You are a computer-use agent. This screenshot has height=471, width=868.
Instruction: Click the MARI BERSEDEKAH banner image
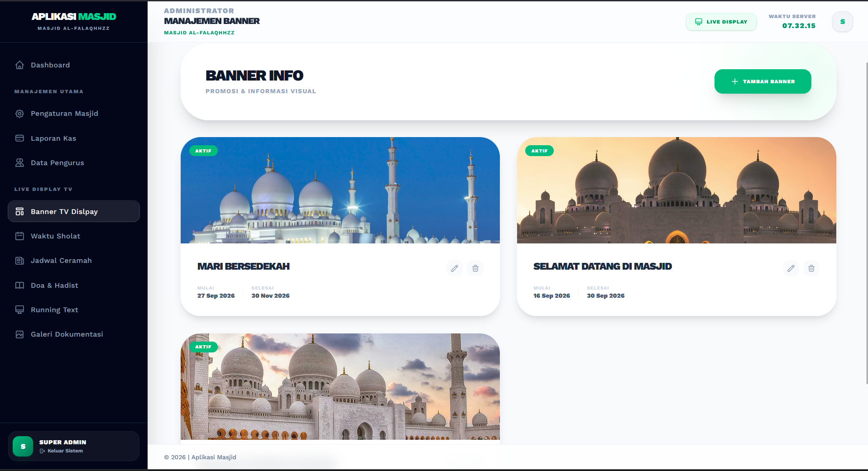340,190
